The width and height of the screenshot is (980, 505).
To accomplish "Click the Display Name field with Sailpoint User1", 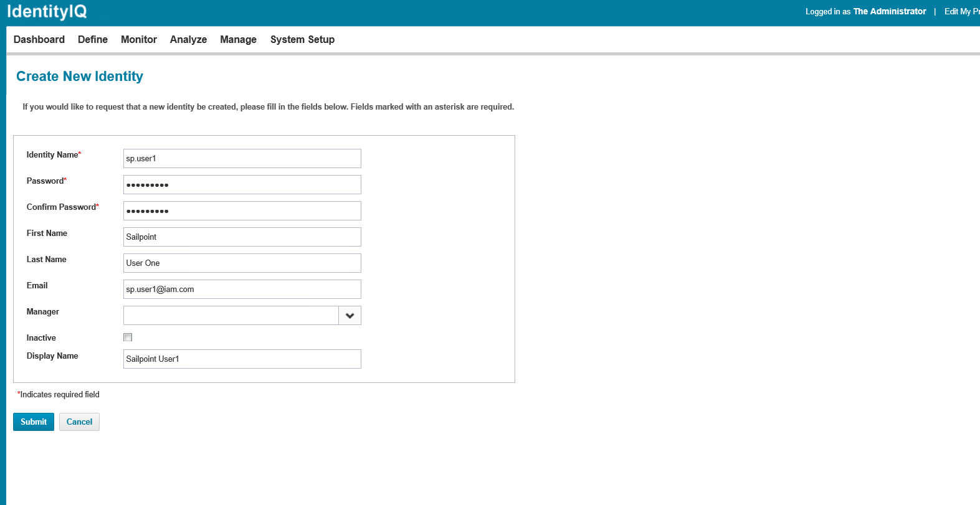I will point(242,359).
